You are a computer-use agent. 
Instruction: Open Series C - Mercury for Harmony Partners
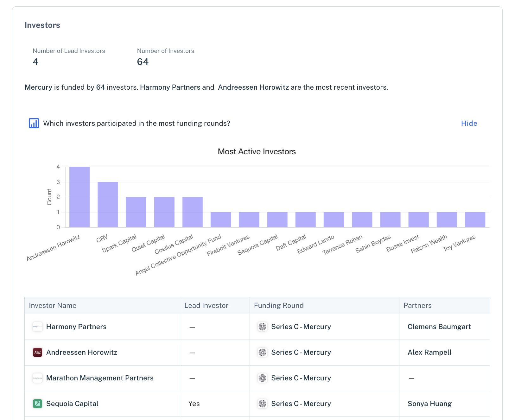[301, 327]
